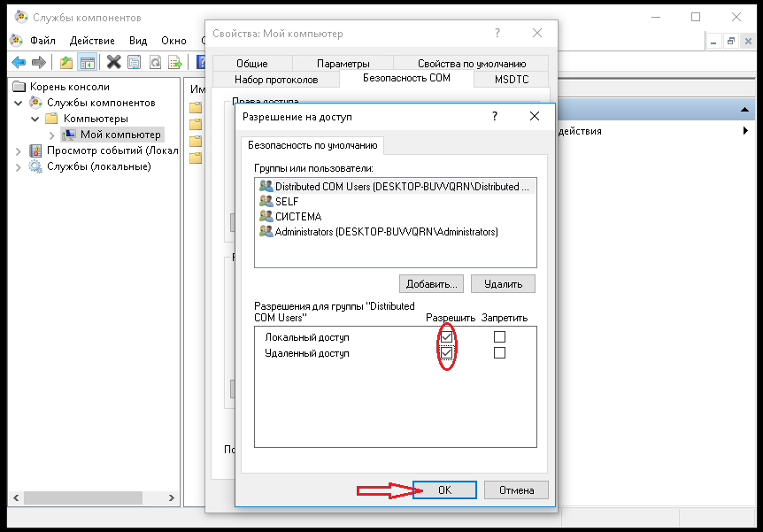Expand the Мой компьютер tree node
The height and width of the screenshot is (532, 763).
click(51, 135)
